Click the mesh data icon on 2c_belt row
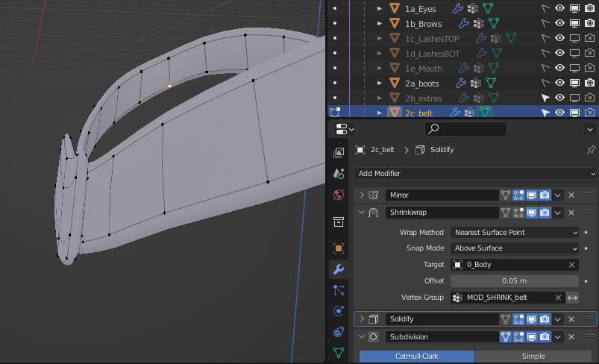This screenshot has height=364, width=599. [x=485, y=113]
